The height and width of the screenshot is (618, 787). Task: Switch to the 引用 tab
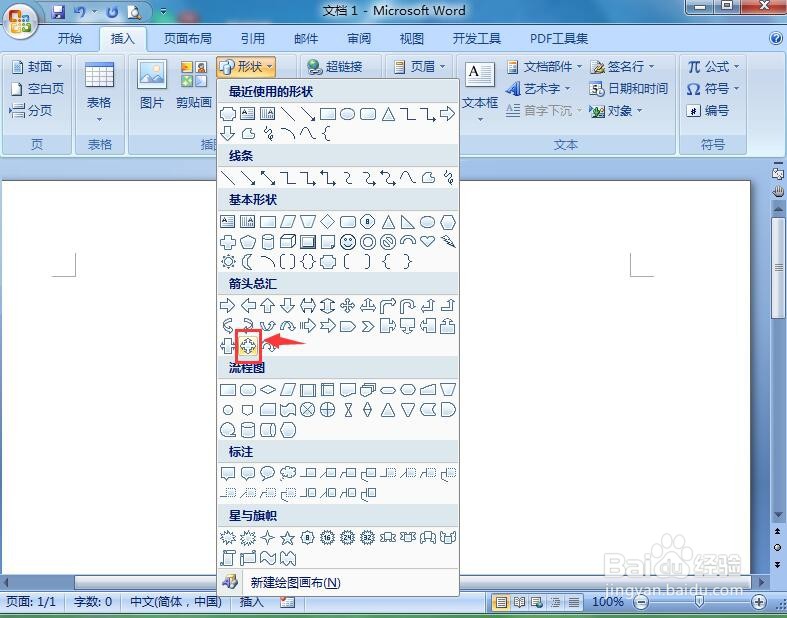click(x=252, y=39)
